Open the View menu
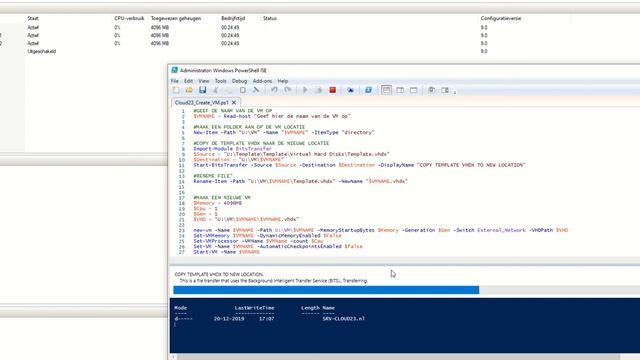 (204, 81)
